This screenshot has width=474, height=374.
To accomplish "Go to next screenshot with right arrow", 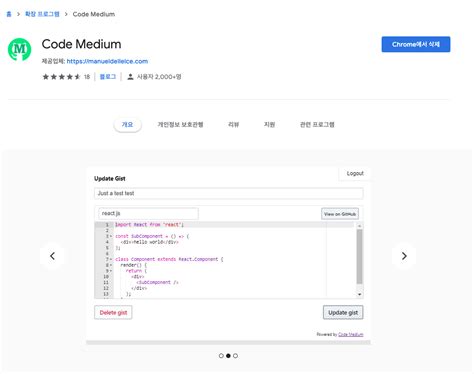I will pyautogui.click(x=404, y=256).
